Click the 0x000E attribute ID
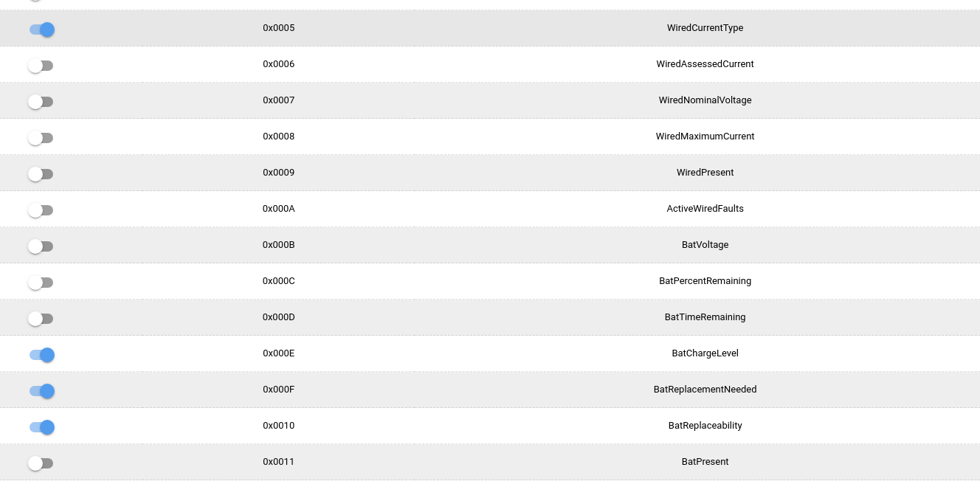This screenshot has height=484, width=980. coord(278,353)
